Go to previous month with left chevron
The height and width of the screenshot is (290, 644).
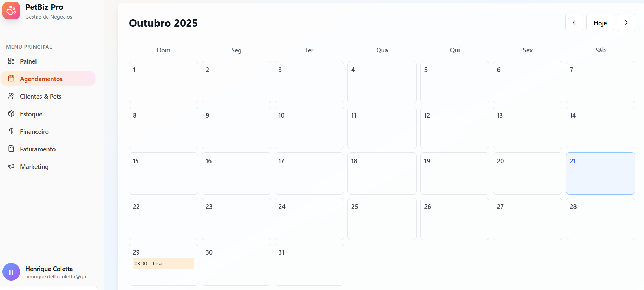[x=574, y=22]
